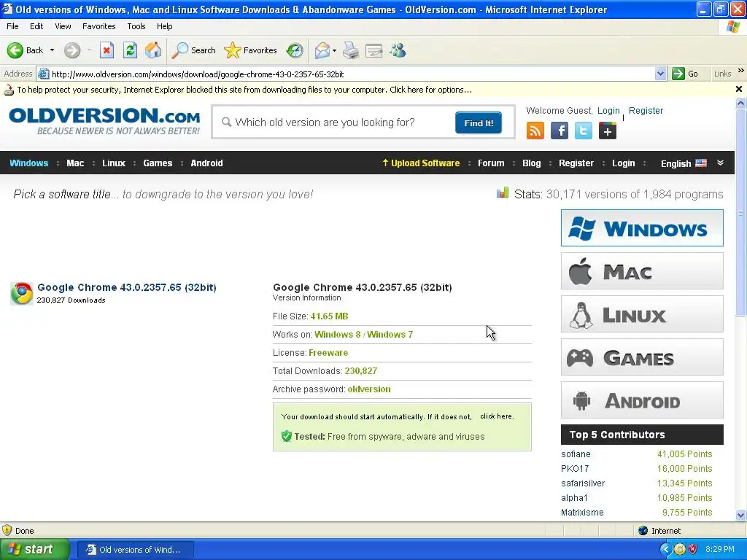Click the Print icon in toolbar
The image size is (747, 560).
pyautogui.click(x=351, y=50)
